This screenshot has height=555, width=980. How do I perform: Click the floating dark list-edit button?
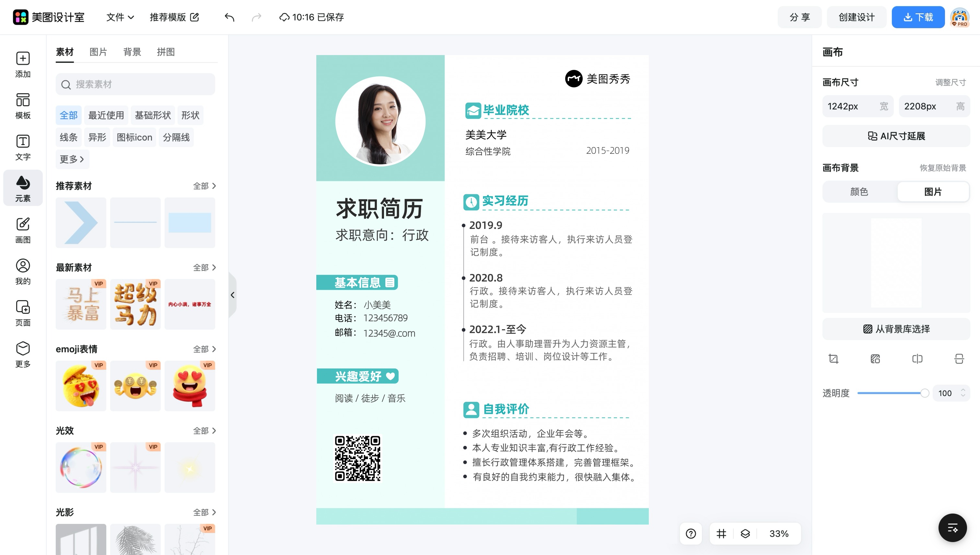click(x=952, y=528)
